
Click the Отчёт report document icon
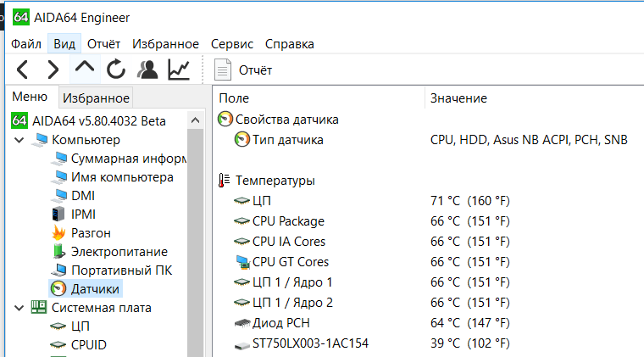tap(223, 70)
